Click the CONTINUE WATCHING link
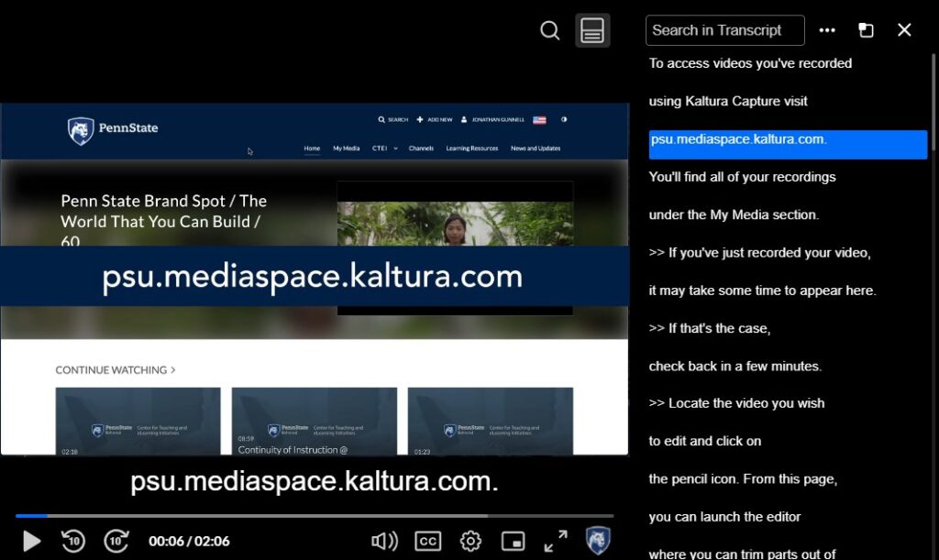Screen dimensions: 939x560 [115, 369]
